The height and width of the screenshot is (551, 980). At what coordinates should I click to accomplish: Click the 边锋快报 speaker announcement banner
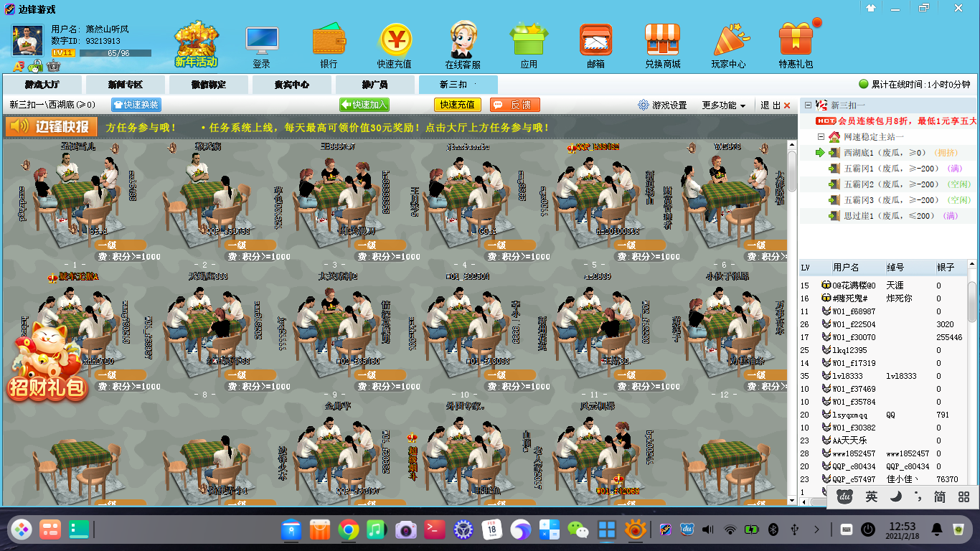point(51,127)
